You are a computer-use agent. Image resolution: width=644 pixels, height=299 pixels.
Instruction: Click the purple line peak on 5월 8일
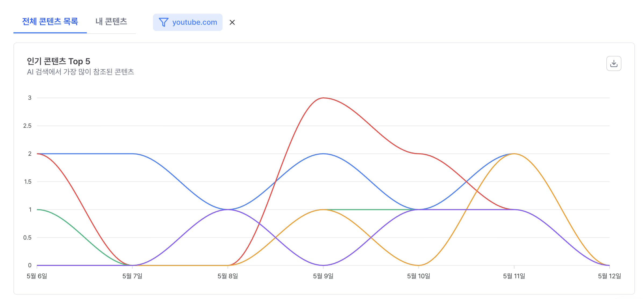click(x=228, y=209)
